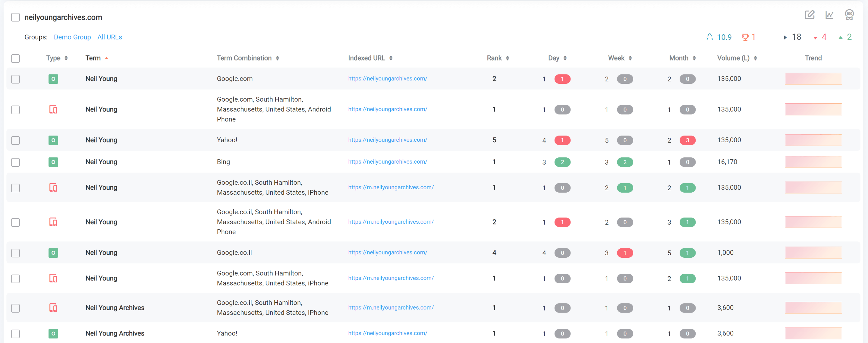This screenshot has height=343, width=868.
Task: Open the All URLs group link
Action: tap(109, 37)
